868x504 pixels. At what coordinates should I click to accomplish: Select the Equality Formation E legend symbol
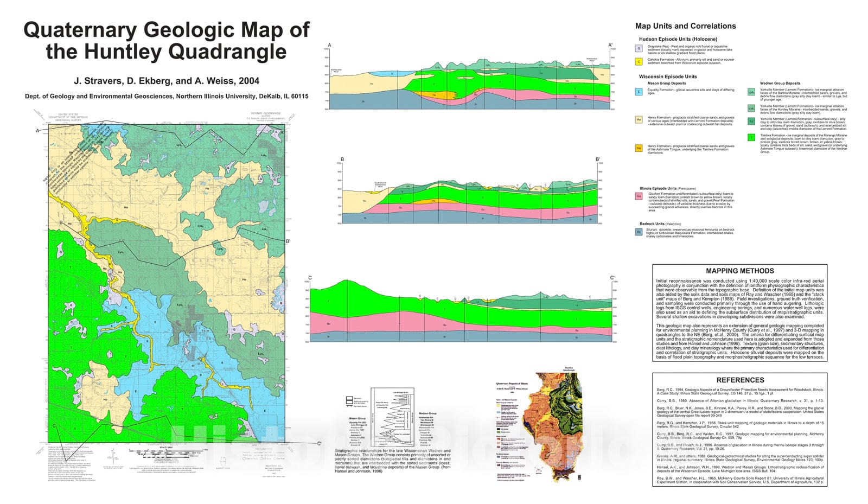[638, 92]
